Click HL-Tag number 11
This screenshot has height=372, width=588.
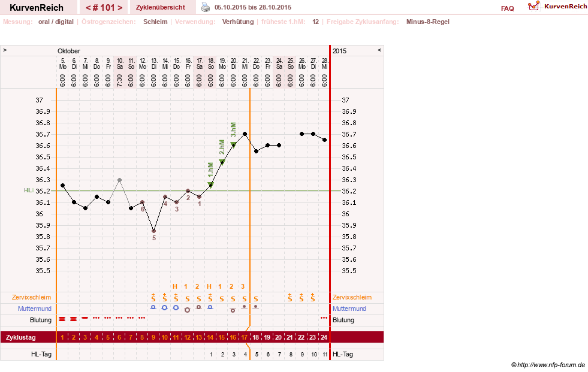pos(325,355)
